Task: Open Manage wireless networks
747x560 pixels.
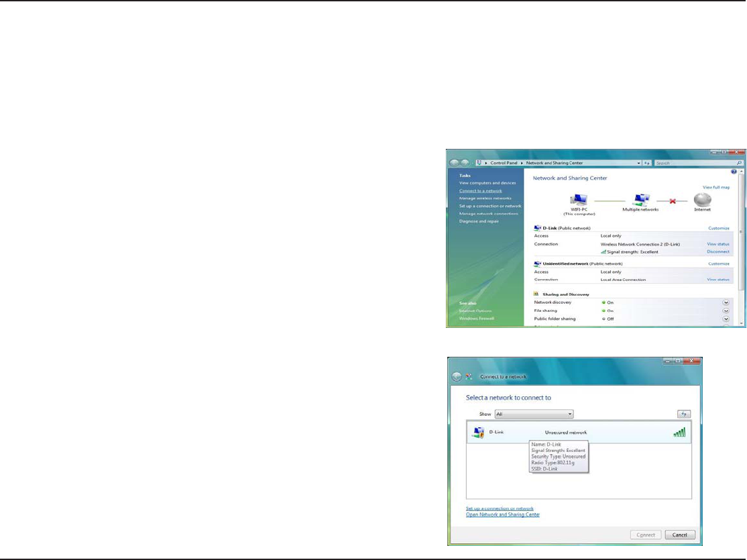Action: point(485,199)
